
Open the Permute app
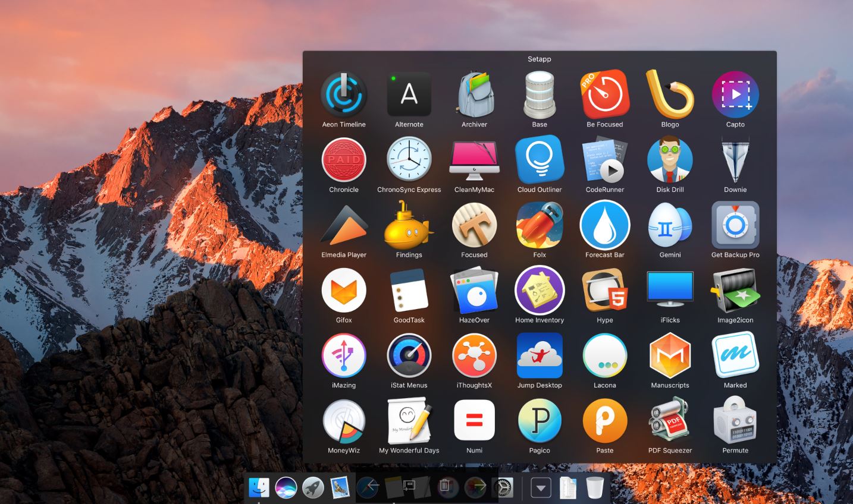point(735,421)
